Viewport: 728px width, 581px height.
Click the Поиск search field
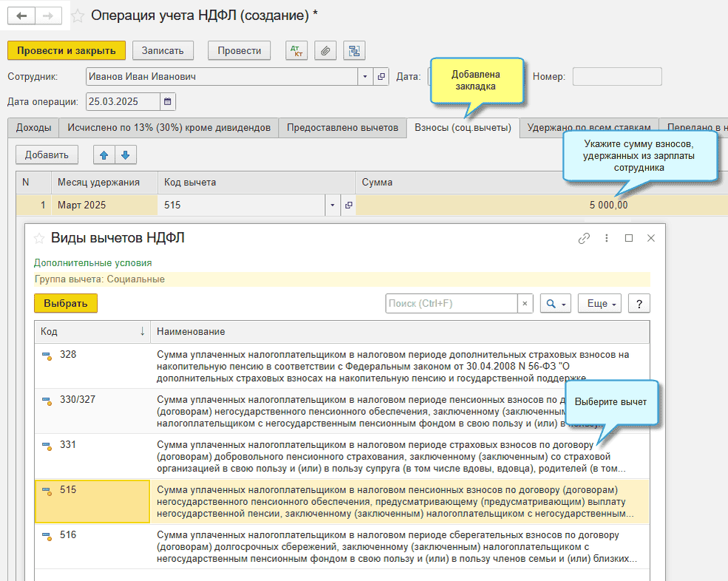[x=452, y=304]
